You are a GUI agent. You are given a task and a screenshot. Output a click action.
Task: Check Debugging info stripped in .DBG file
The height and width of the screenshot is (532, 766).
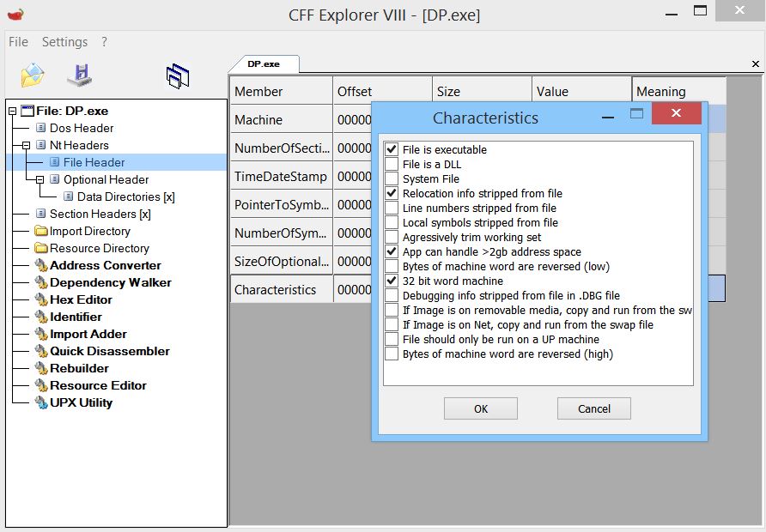(x=392, y=295)
